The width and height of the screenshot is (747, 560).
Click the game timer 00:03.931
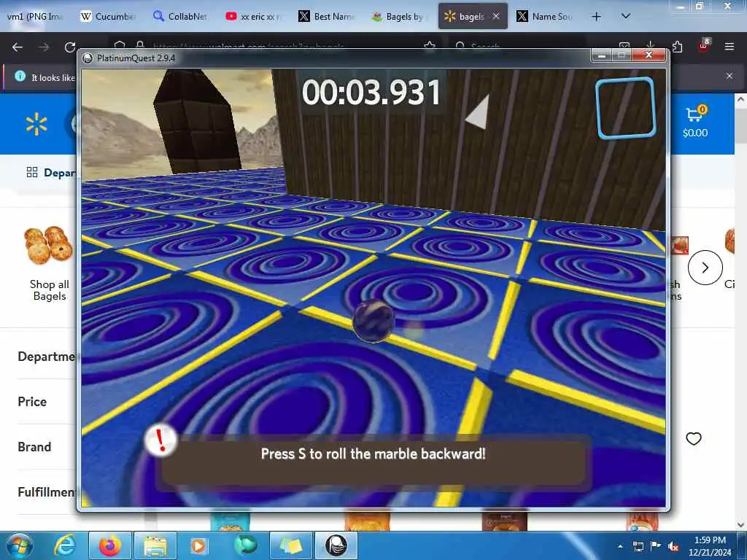coord(371,93)
